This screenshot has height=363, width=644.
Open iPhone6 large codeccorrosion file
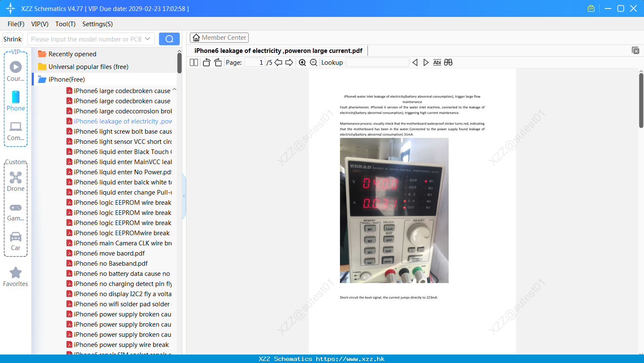pos(119,111)
